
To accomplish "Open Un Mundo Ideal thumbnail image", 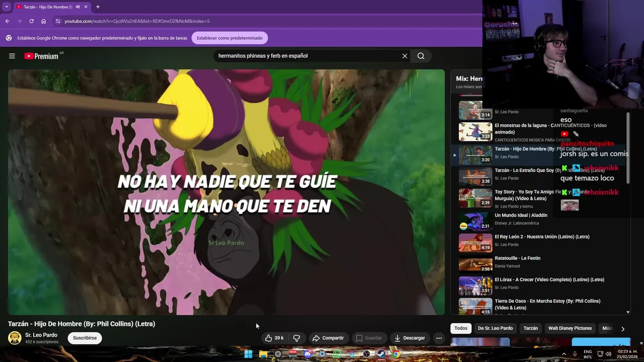I will (x=475, y=221).
